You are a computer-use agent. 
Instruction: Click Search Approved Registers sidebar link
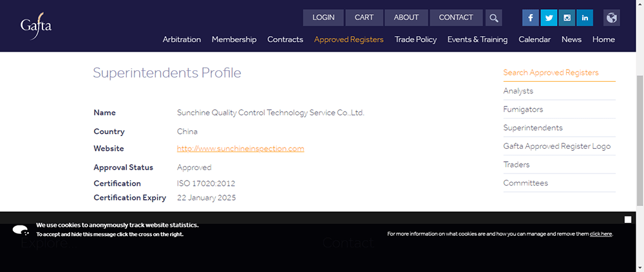tap(551, 73)
